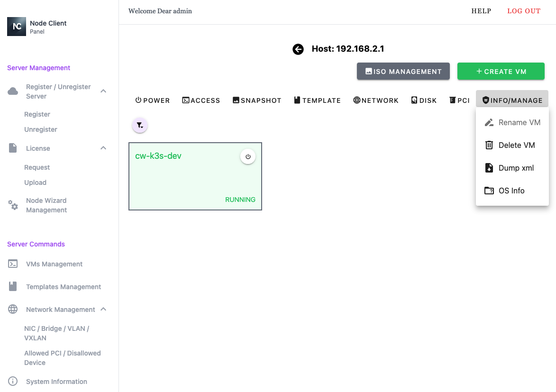
Task: Click the System Information info icon
Action: (13, 382)
